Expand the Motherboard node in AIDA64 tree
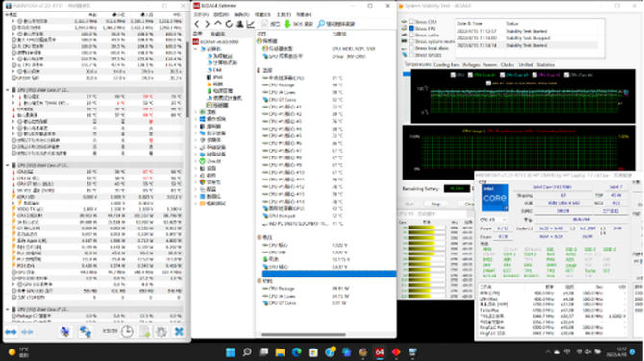The height and width of the screenshot is (361, 644). click(196, 112)
